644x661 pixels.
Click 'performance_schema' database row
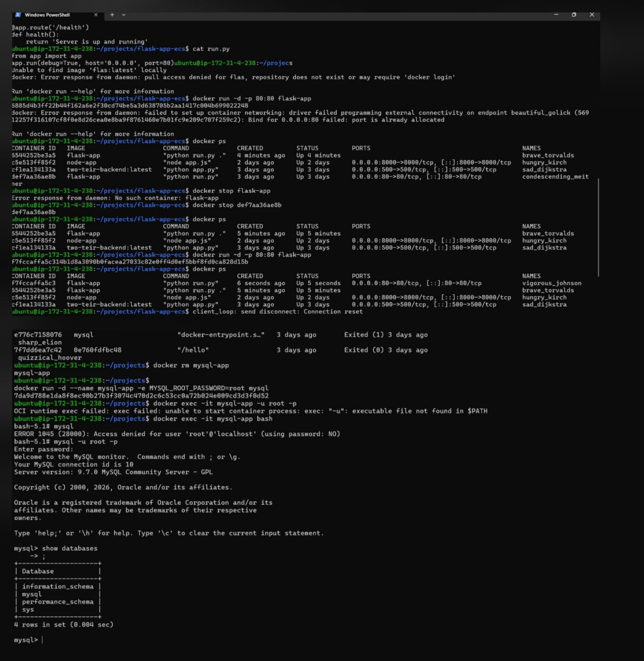tap(58, 602)
